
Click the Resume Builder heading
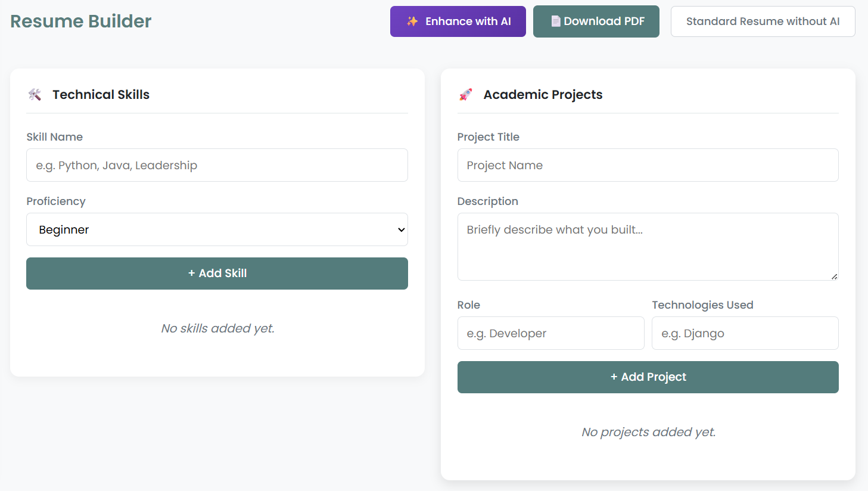coord(81,21)
